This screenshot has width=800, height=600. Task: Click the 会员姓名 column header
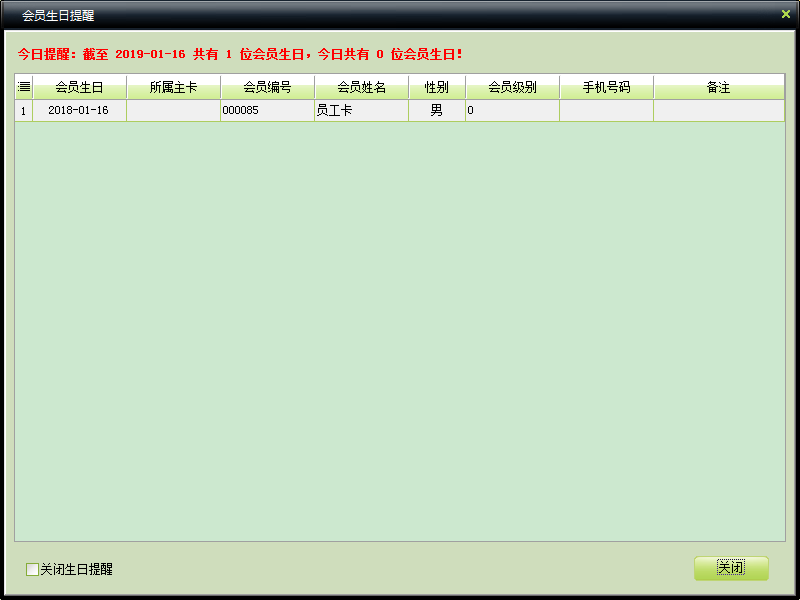click(x=361, y=87)
